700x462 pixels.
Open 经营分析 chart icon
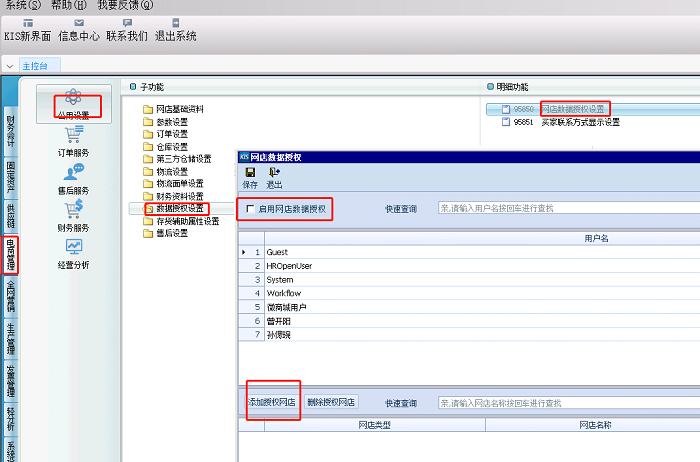click(73, 247)
